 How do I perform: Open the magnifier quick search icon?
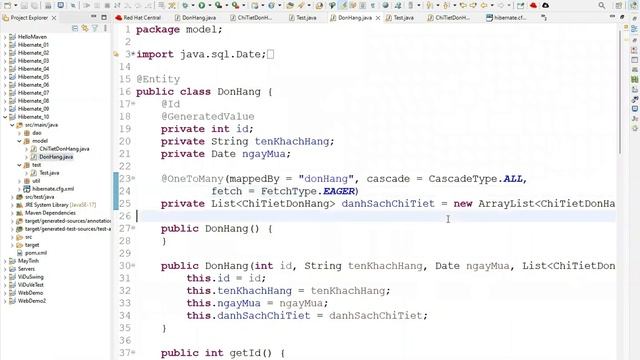coord(602,5)
